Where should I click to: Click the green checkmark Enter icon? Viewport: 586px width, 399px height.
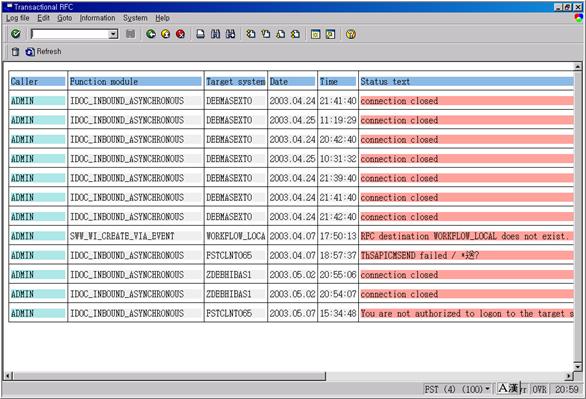click(x=16, y=34)
